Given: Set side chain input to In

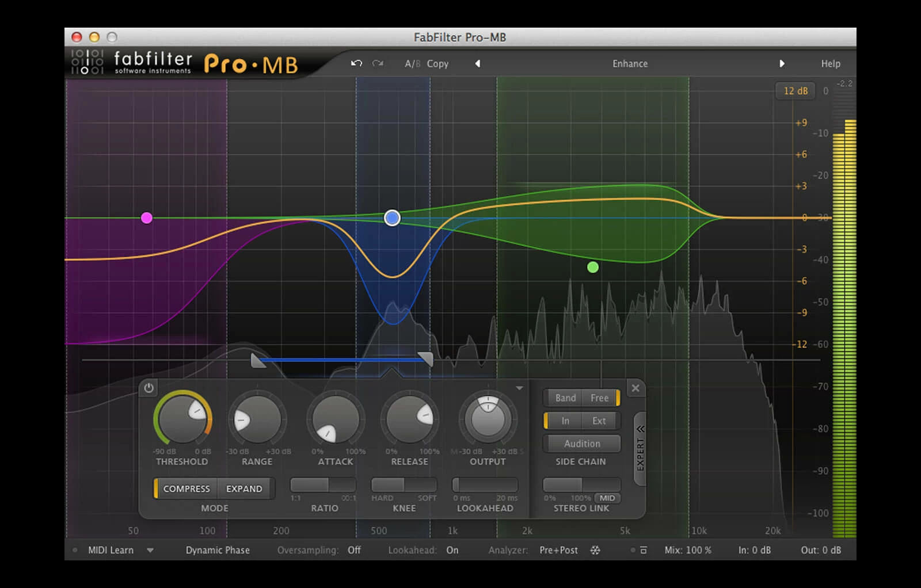Looking at the screenshot, I should [x=565, y=421].
